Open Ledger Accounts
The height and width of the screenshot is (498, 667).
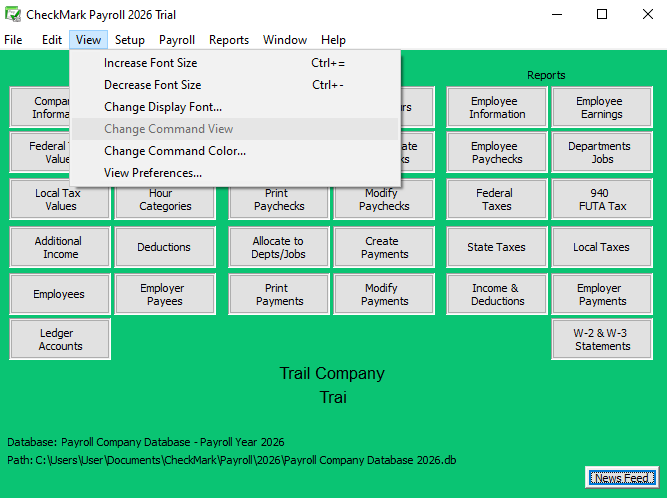point(60,339)
